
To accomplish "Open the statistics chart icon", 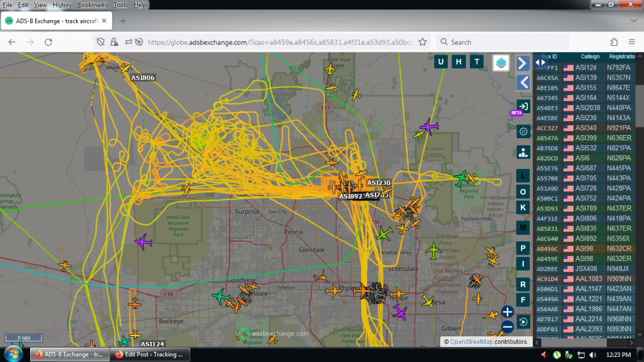I will point(523,153).
